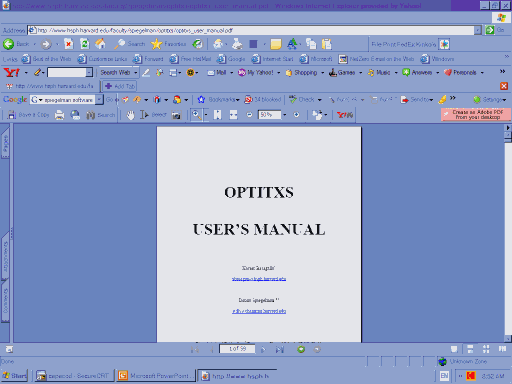Click the printer icon in IE toolbar

(x=237, y=44)
